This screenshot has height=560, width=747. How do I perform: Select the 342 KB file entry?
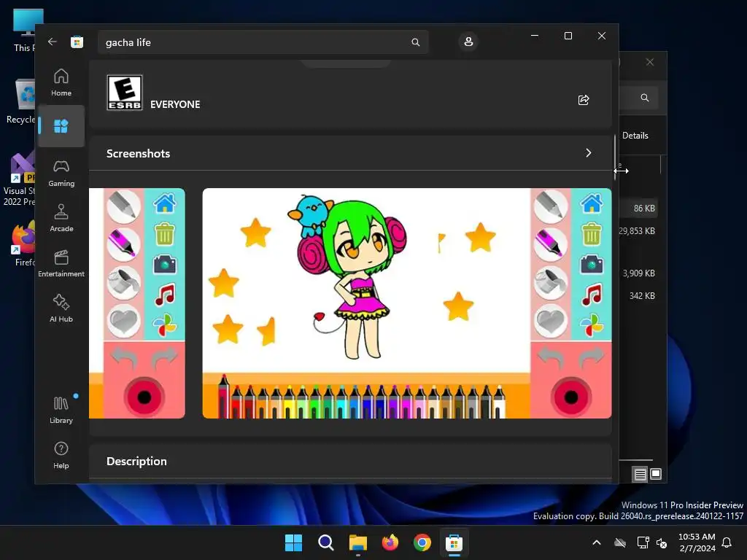(642, 296)
